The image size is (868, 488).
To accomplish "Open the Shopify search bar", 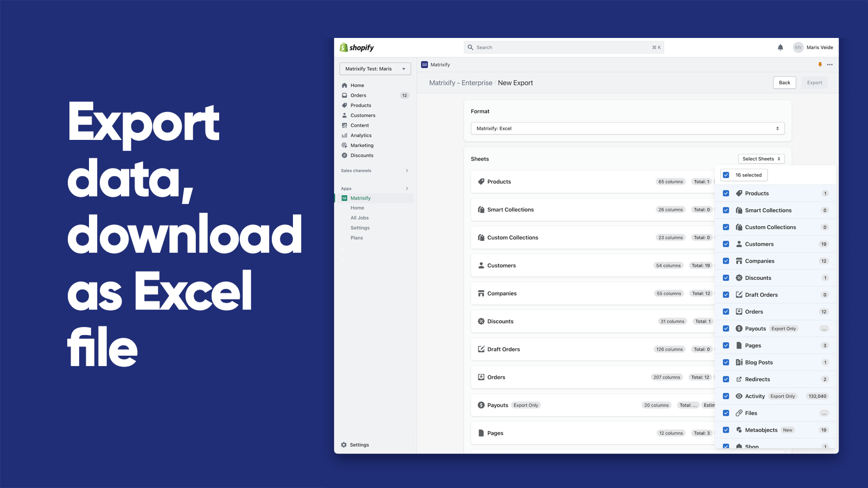I will [x=564, y=47].
